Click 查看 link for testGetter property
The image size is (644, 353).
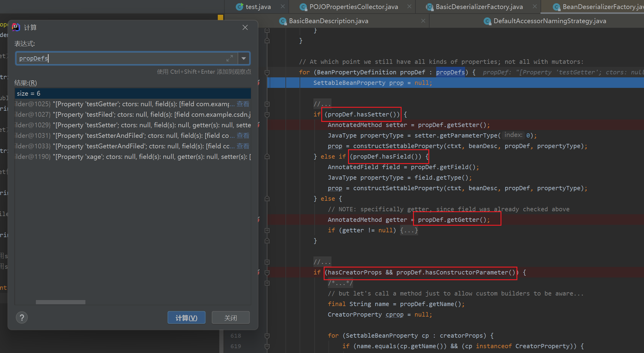[243, 104]
